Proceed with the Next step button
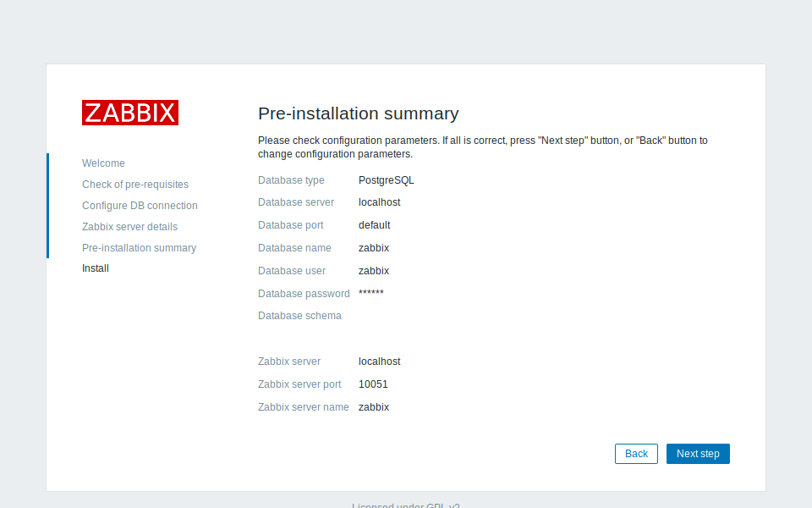The height and width of the screenshot is (508, 812). (698, 454)
